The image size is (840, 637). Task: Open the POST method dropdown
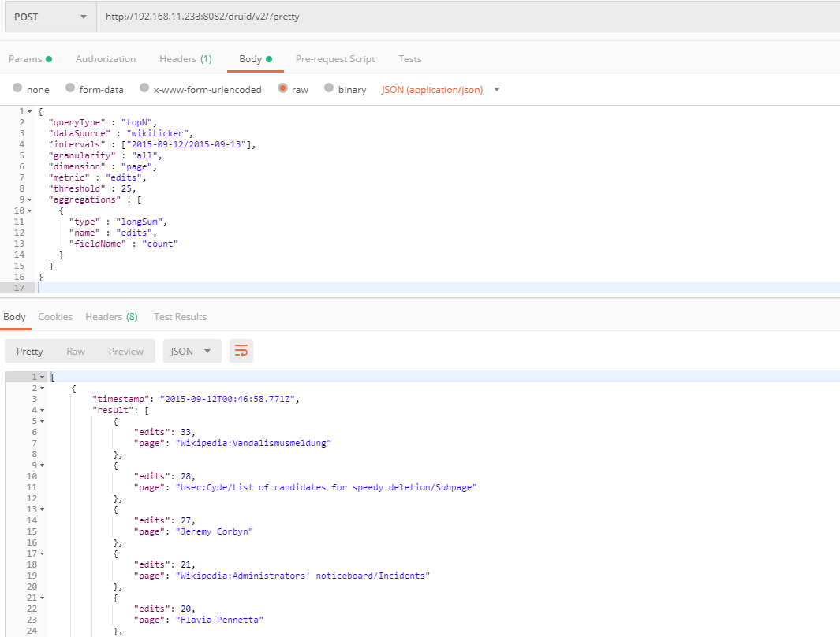[50, 17]
